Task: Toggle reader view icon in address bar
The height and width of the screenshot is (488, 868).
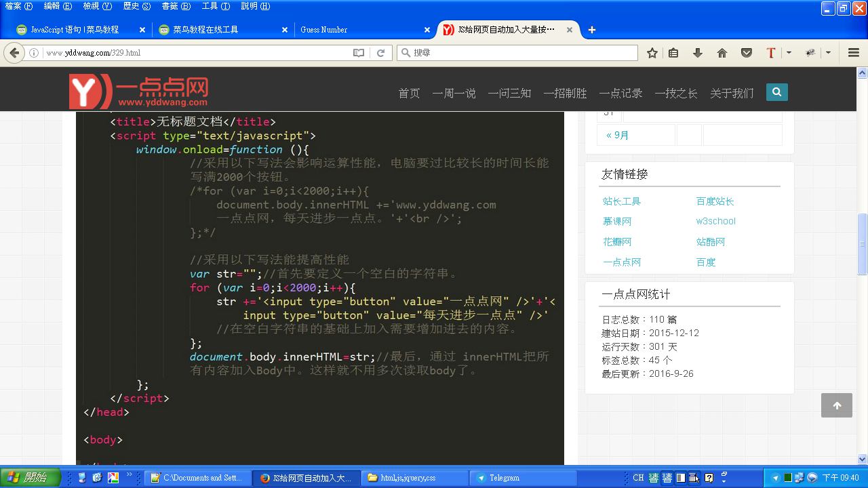Action: tap(359, 53)
